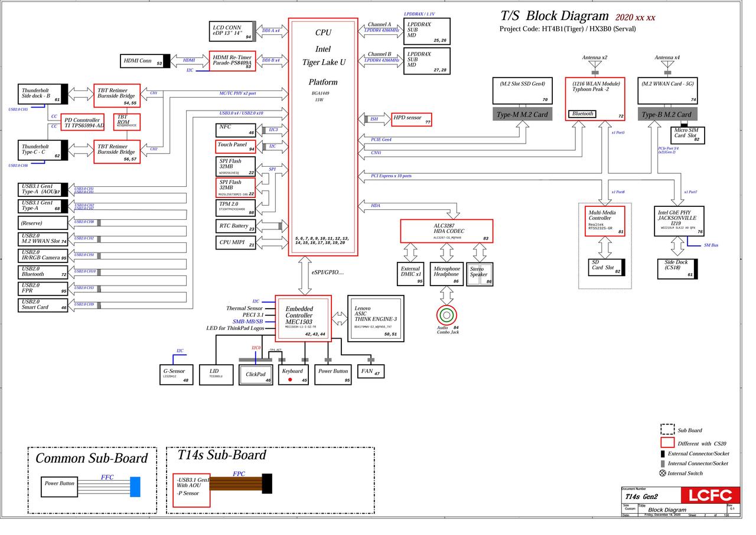The width and height of the screenshot is (756, 535).
Task: Click the Keyboard block
Action: (x=294, y=375)
